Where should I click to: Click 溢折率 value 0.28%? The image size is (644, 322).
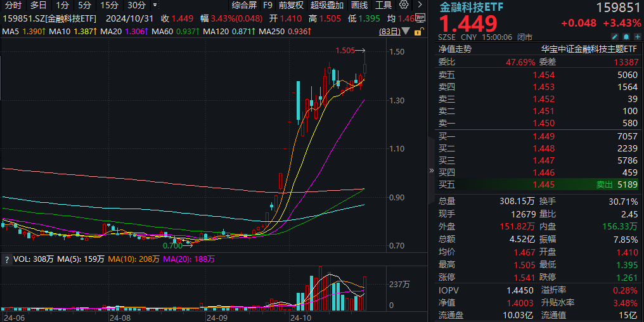click(626, 290)
